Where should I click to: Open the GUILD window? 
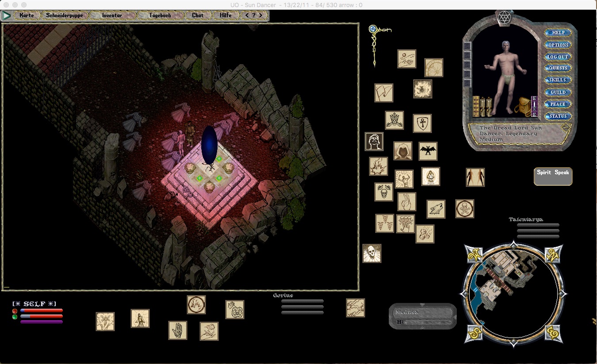[x=558, y=92]
